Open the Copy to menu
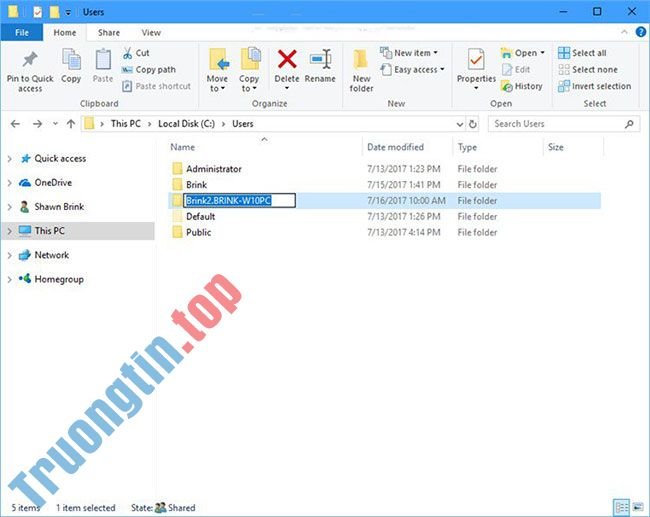Image resolution: width=650 pixels, height=517 pixels. tap(249, 70)
